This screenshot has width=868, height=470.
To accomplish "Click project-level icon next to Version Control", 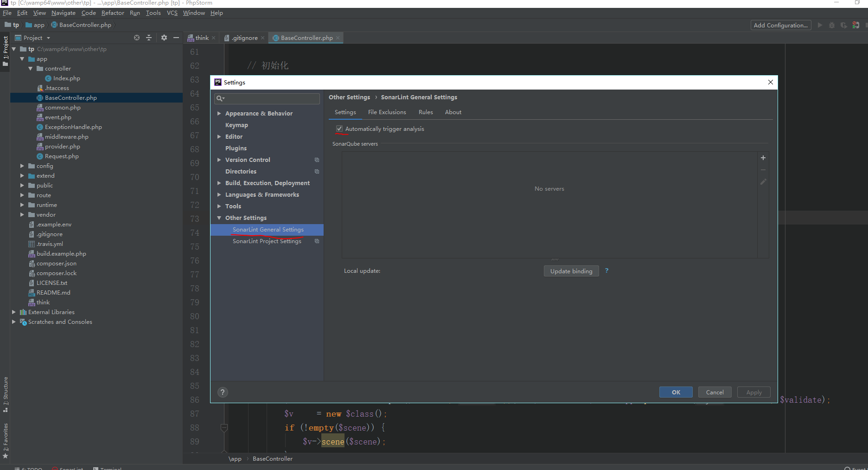I will pos(317,160).
